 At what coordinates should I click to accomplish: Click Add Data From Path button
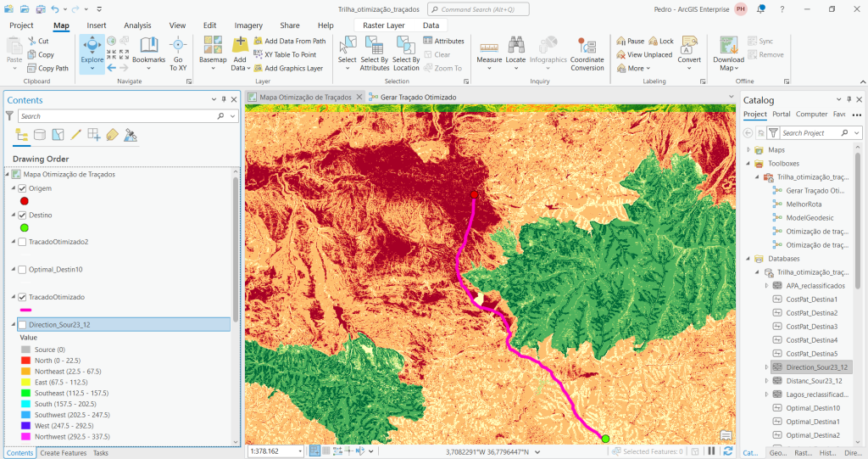(x=288, y=41)
